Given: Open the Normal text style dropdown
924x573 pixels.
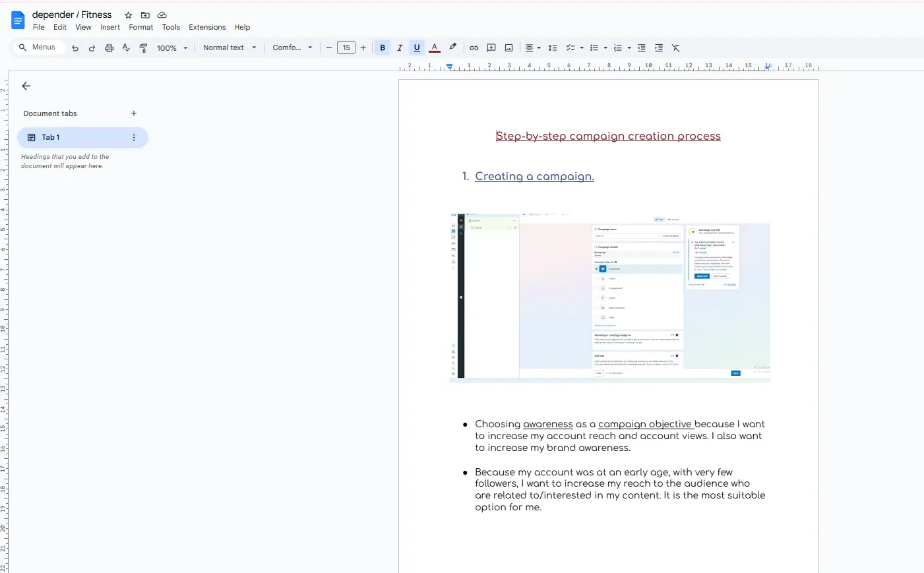Looking at the screenshot, I should 230,48.
